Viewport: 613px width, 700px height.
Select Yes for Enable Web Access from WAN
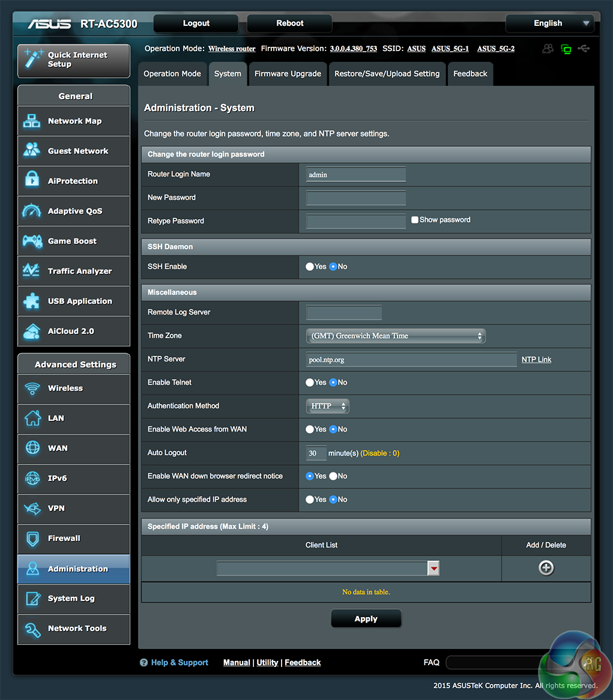(x=310, y=429)
